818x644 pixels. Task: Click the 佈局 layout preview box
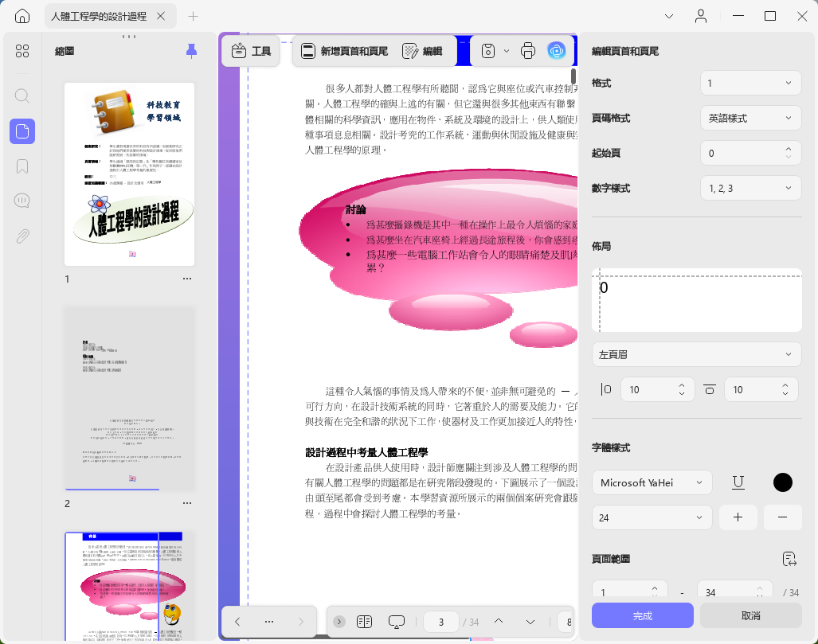[x=696, y=300]
